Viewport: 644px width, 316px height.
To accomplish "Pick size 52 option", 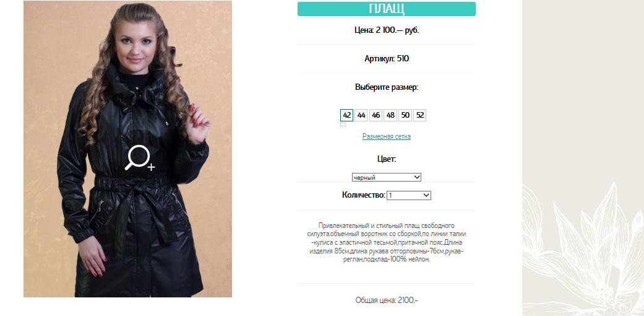I will (x=420, y=115).
